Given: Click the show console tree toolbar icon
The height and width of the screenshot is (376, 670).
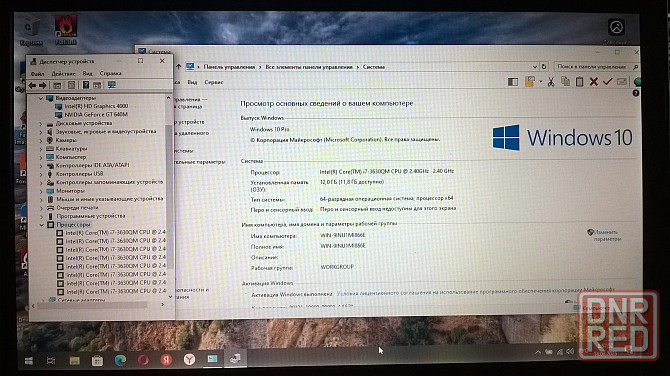Looking at the screenshot, I should pyautogui.click(x=57, y=85).
